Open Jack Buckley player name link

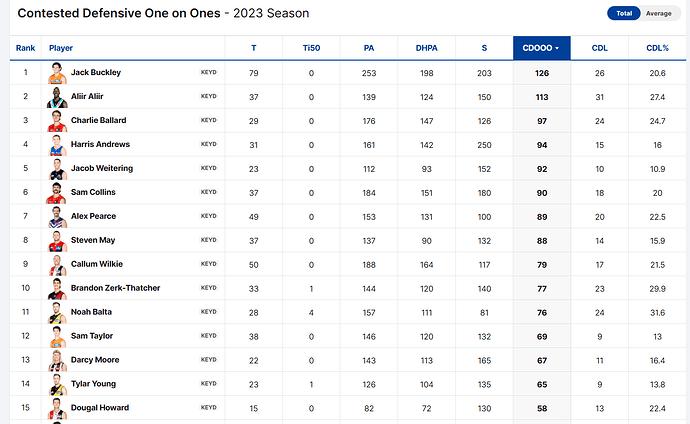click(95, 72)
